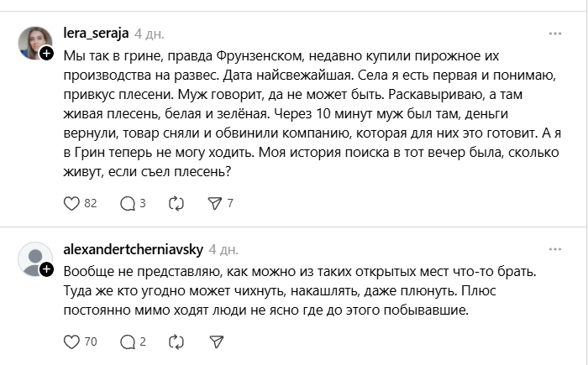The image size is (588, 365).
Task: Open replies on lera_seraja's post
Action: tap(128, 202)
